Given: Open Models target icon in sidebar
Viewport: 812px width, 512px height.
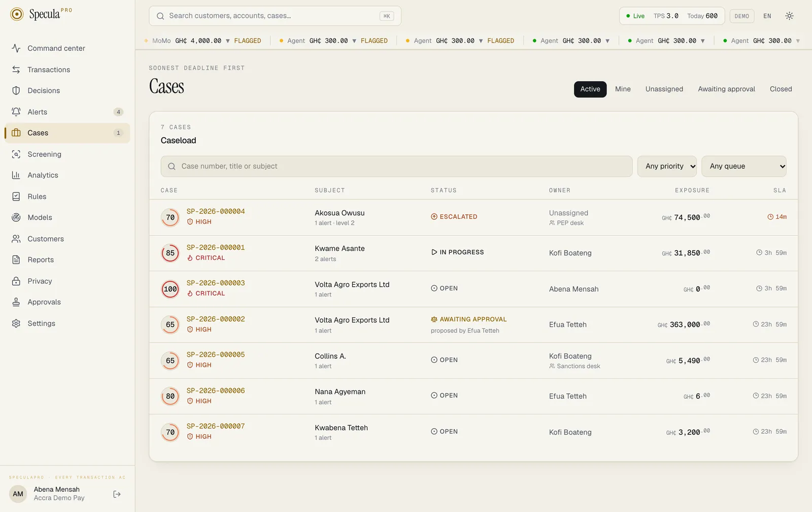Looking at the screenshot, I should [x=16, y=218].
